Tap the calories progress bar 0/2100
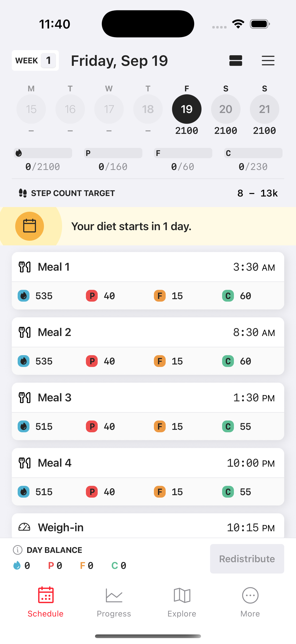The image size is (296, 644). pyautogui.click(x=43, y=153)
